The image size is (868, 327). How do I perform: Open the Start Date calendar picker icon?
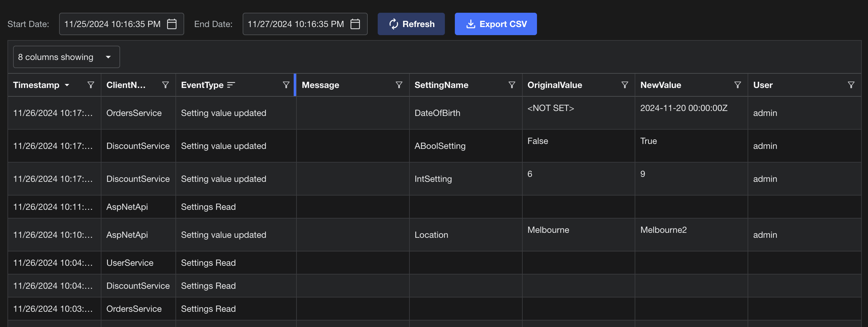click(x=172, y=24)
